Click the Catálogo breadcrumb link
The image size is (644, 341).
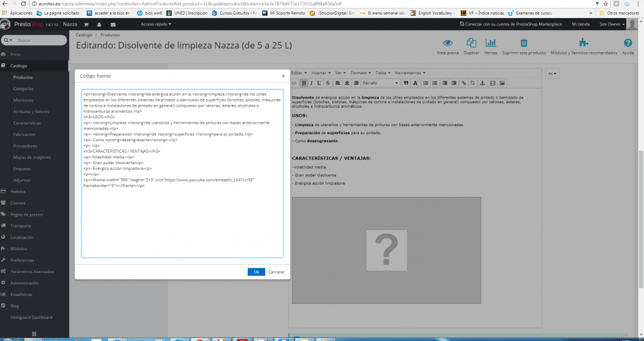(x=83, y=35)
